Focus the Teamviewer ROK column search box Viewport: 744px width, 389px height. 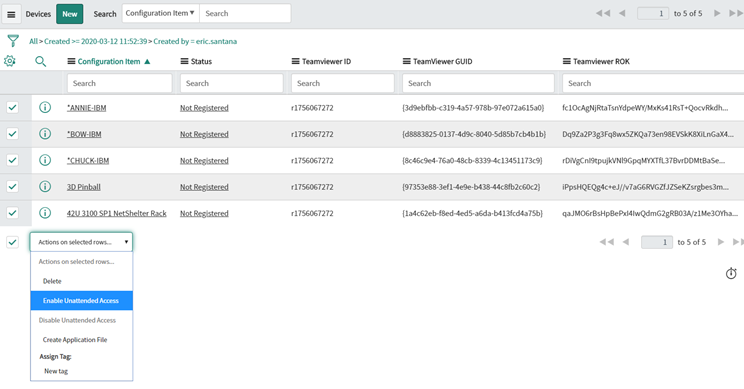point(653,83)
